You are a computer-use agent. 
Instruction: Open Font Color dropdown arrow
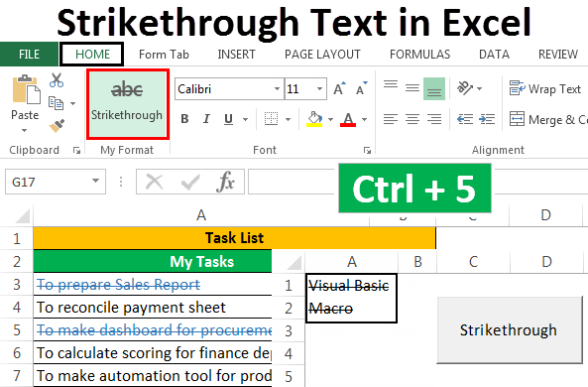[365, 120]
